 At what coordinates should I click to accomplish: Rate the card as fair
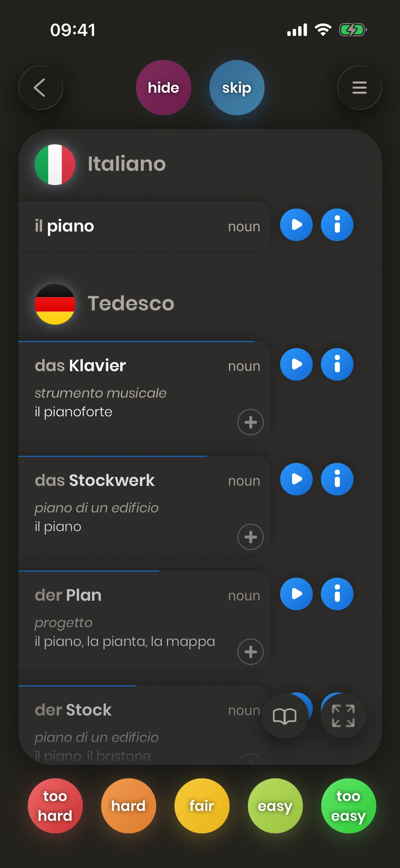coord(202,806)
